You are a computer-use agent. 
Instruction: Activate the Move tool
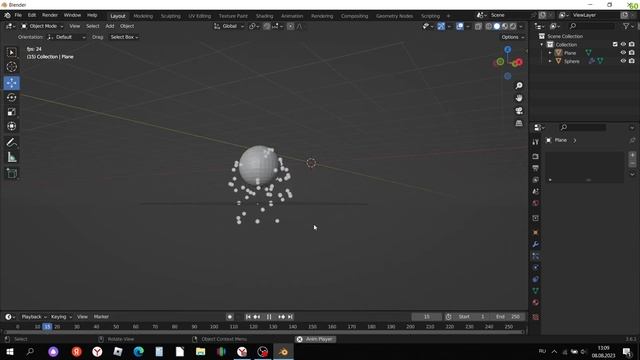tap(11, 83)
